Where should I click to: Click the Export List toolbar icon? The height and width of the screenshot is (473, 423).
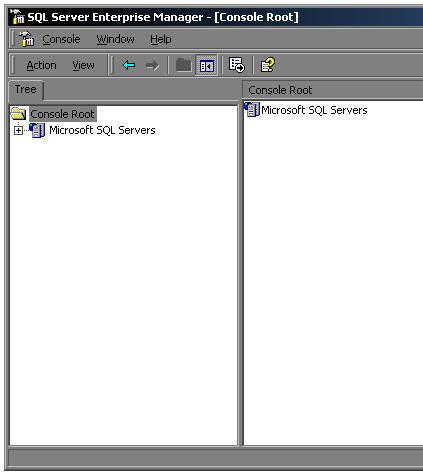click(237, 65)
